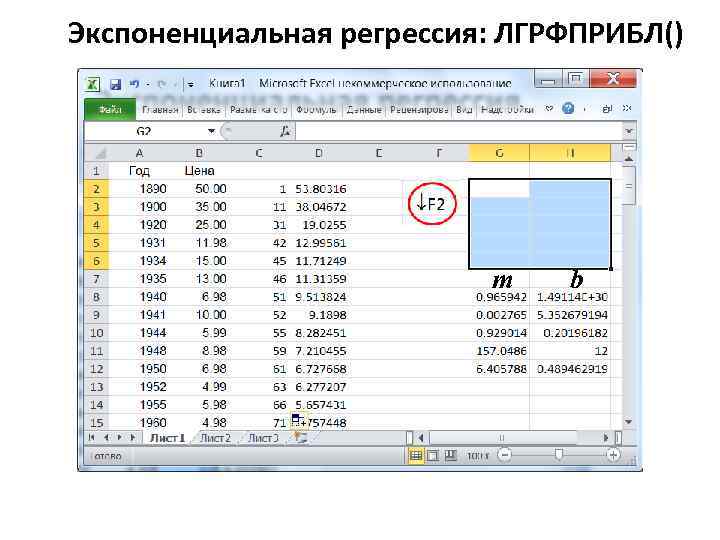The image size is (720, 540).
Task: Click the cell containing 11.98
Action: click(199, 243)
